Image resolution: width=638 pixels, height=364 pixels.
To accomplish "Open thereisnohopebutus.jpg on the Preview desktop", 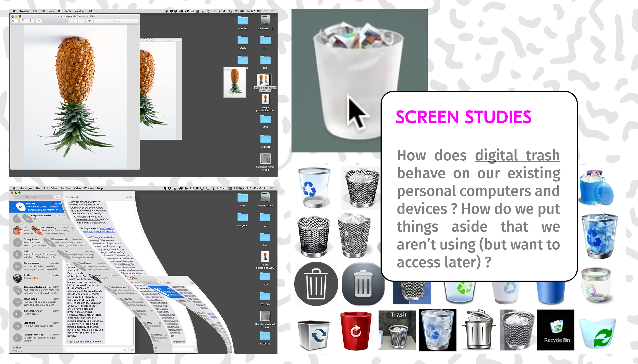I will tap(265, 162).
